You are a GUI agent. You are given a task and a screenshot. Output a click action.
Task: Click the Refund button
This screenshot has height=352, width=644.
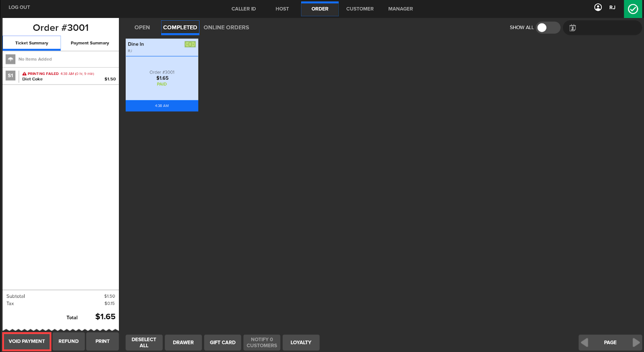[68, 341]
